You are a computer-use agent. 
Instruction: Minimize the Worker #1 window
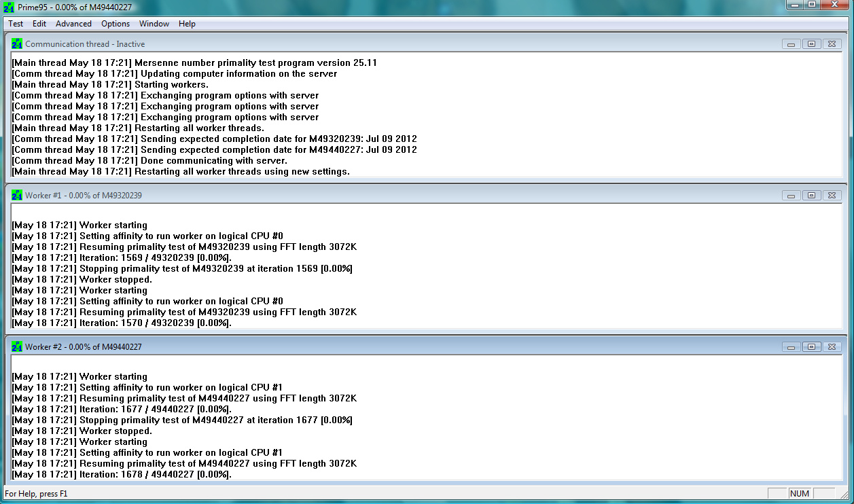791,196
